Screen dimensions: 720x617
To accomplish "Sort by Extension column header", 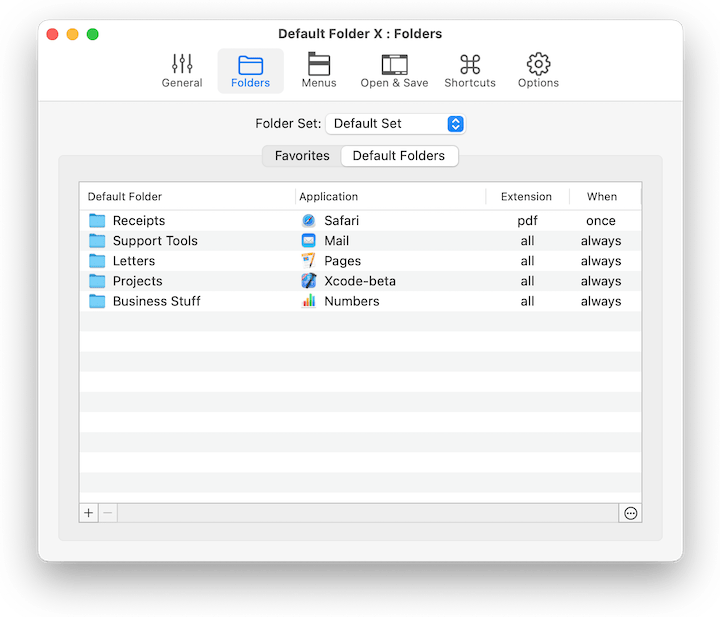I will point(527,196).
